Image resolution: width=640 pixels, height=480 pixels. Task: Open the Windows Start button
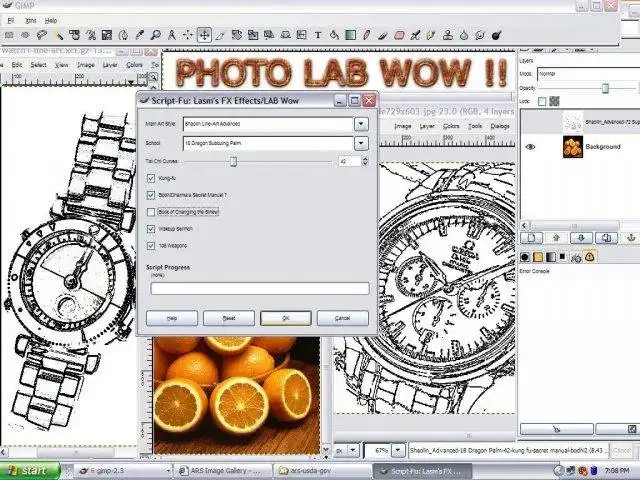(x=29, y=471)
